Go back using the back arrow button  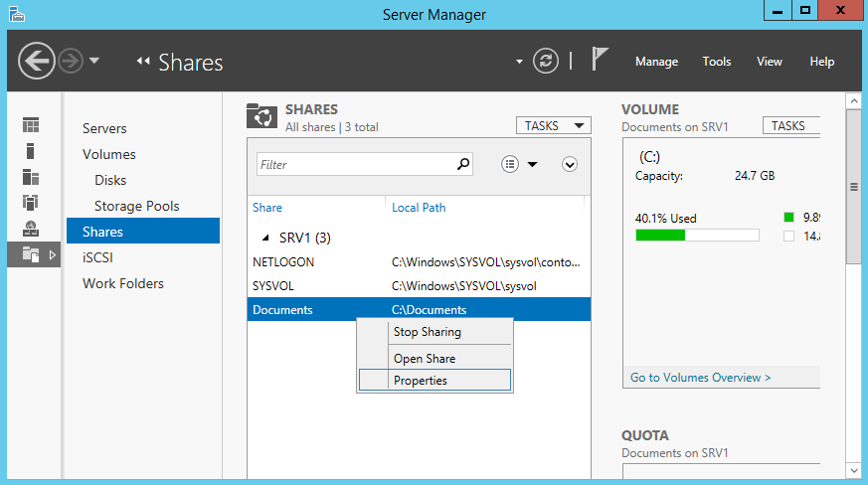coord(37,62)
